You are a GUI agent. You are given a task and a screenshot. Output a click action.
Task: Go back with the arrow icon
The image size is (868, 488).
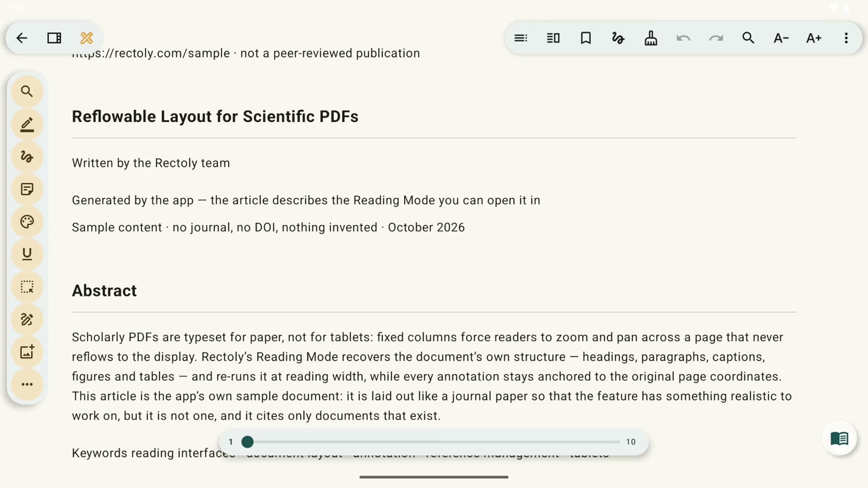pyautogui.click(x=22, y=38)
